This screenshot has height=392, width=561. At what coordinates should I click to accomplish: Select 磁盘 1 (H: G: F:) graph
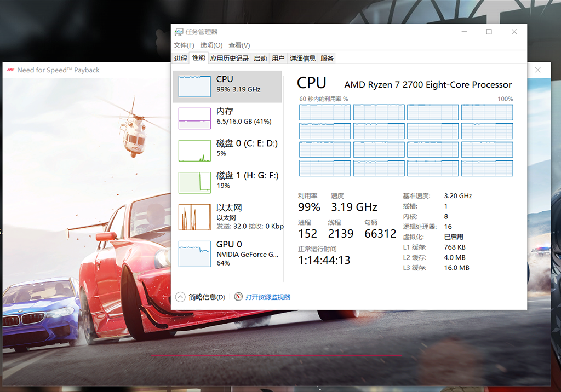pos(194,183)
